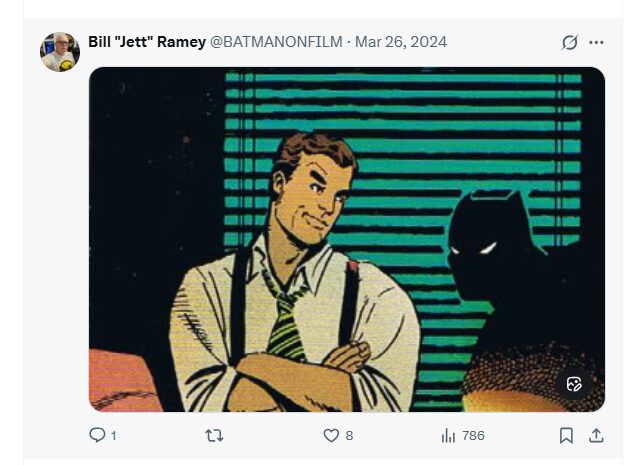This screenshot has width=640, height=465.
Task: Click the like count of 8
Action: [349, 436]
